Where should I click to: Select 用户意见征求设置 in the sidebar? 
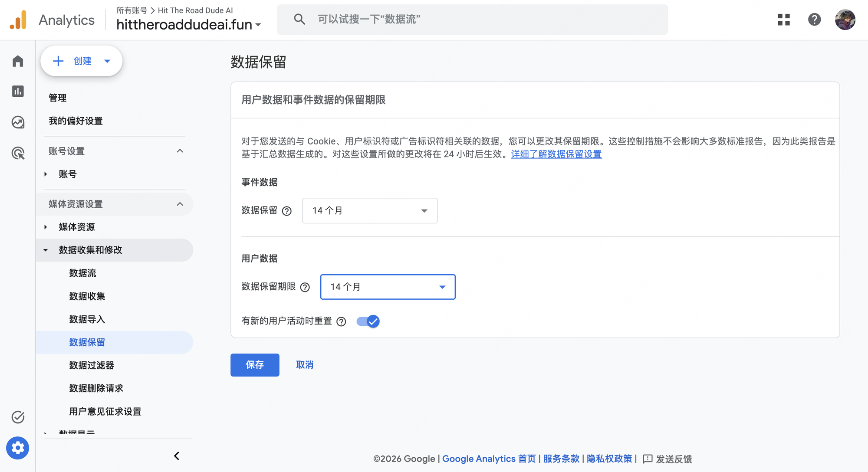[105, 411]
